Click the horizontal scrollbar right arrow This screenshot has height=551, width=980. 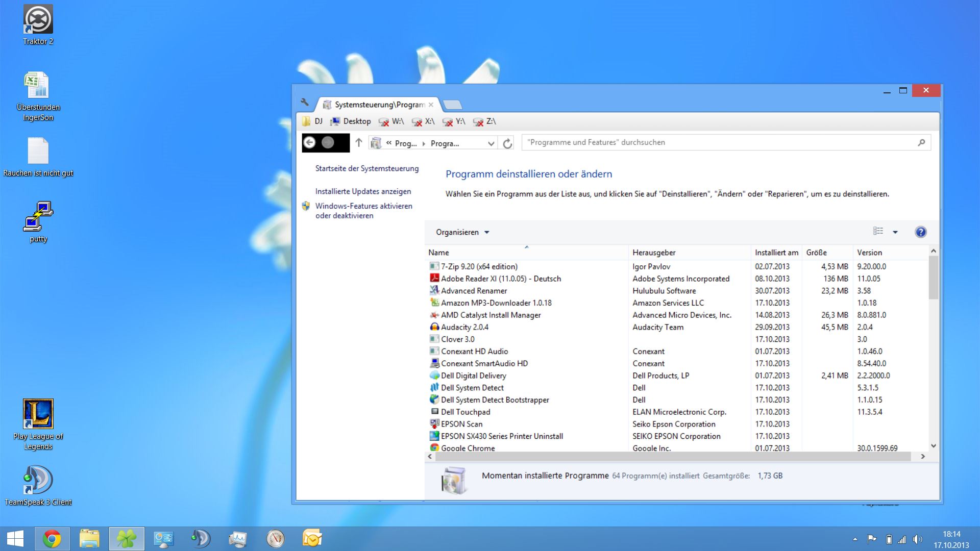coord(922,457)
